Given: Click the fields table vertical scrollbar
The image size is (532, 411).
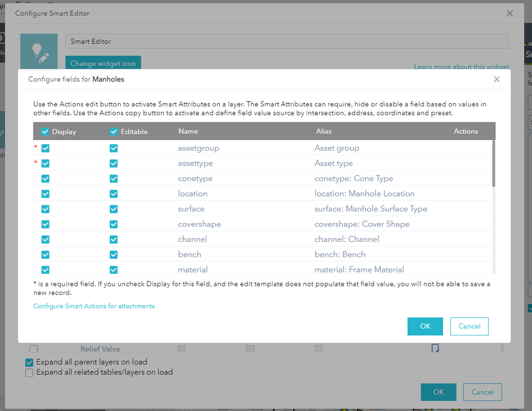Looking at the screenshot, I should coord(494,163).
